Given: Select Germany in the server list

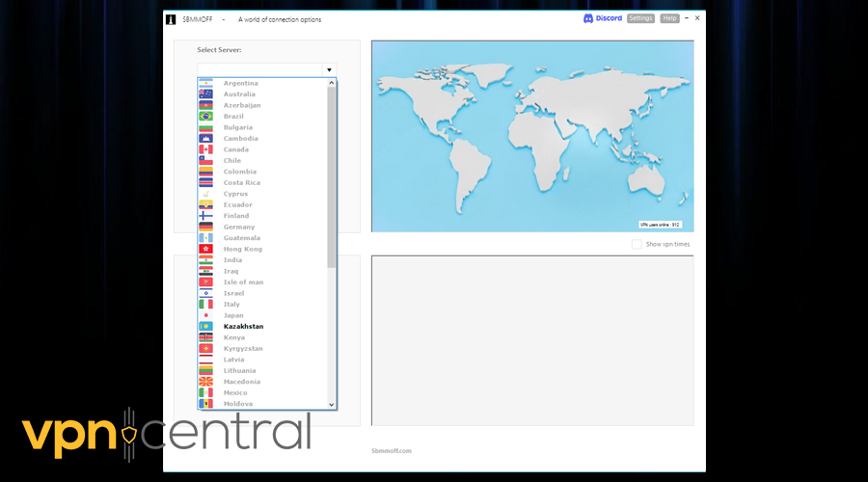Looking at the screenshot, I should coord(239,228).
